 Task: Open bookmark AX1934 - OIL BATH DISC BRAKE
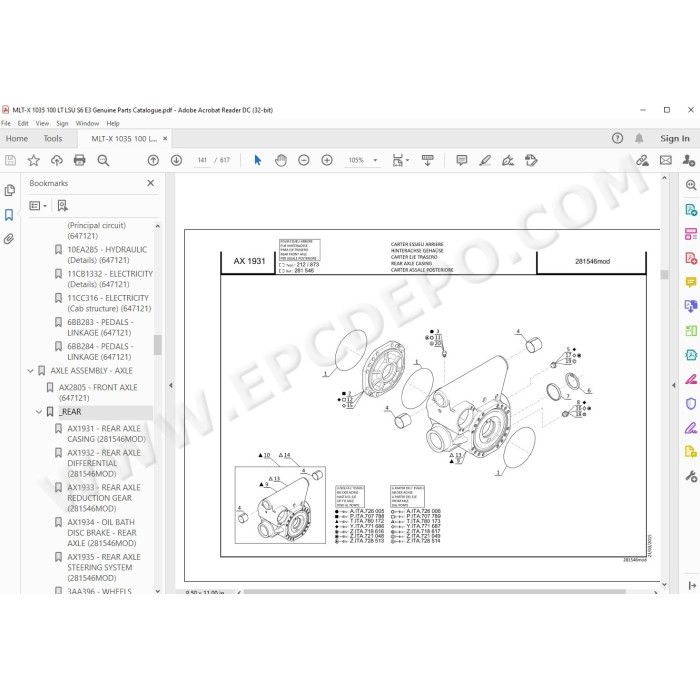click(102, 533)
